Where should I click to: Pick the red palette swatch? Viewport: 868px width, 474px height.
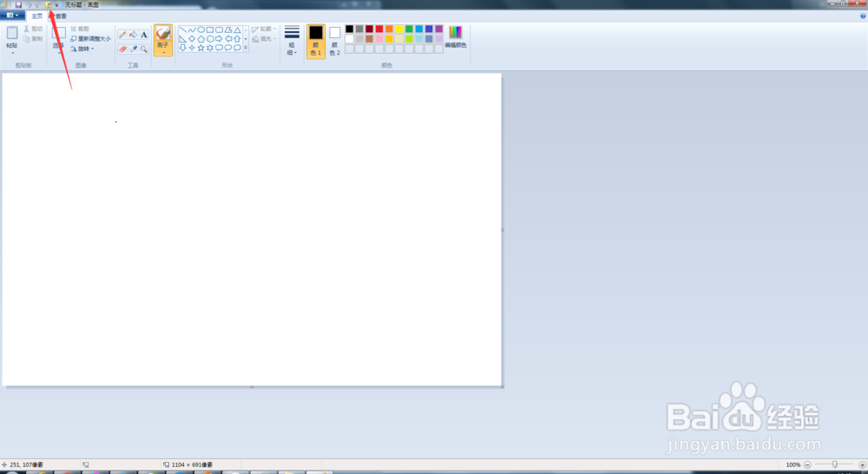coord(379,29)
